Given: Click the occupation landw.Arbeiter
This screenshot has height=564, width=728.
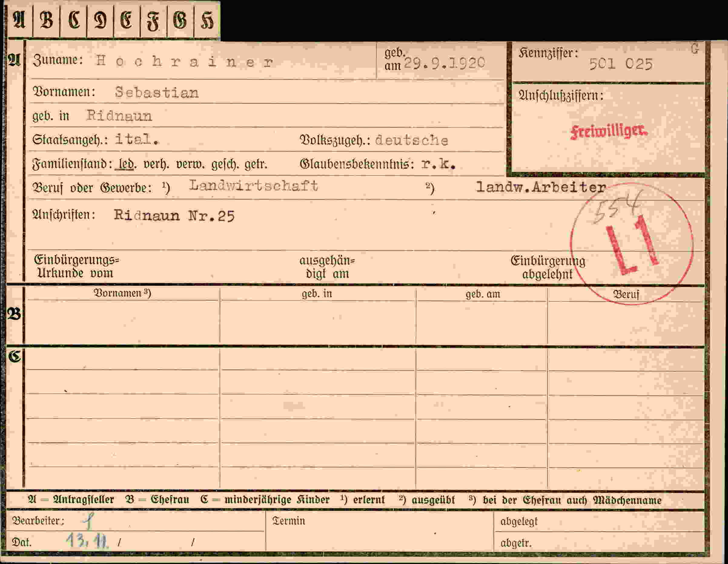Looking at the screenshot, I should point(541,187).
